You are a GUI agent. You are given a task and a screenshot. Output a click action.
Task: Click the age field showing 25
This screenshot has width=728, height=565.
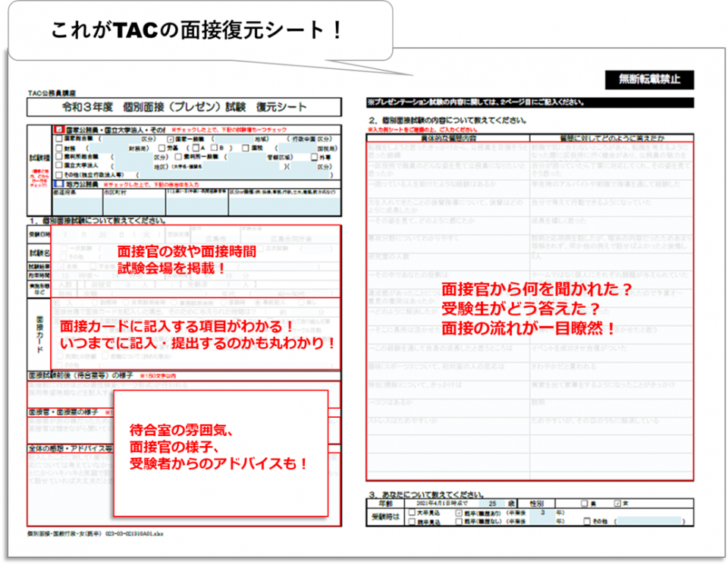tap(491, 503)
